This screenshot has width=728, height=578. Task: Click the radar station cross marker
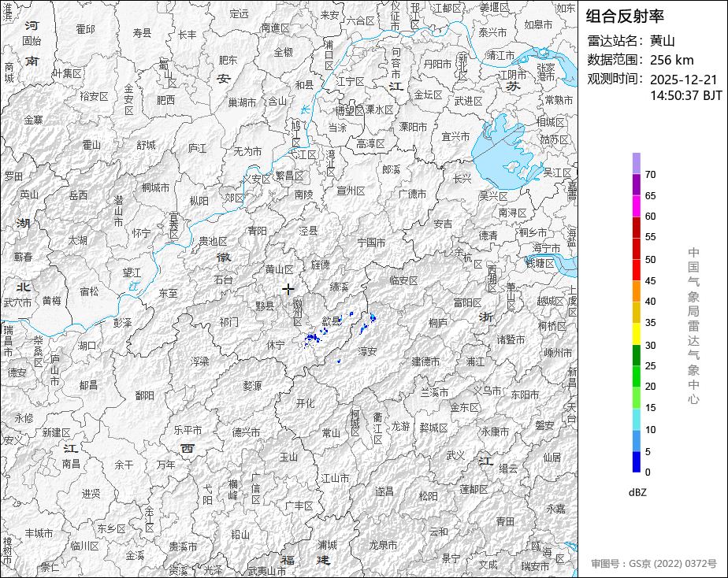[288, 289]
